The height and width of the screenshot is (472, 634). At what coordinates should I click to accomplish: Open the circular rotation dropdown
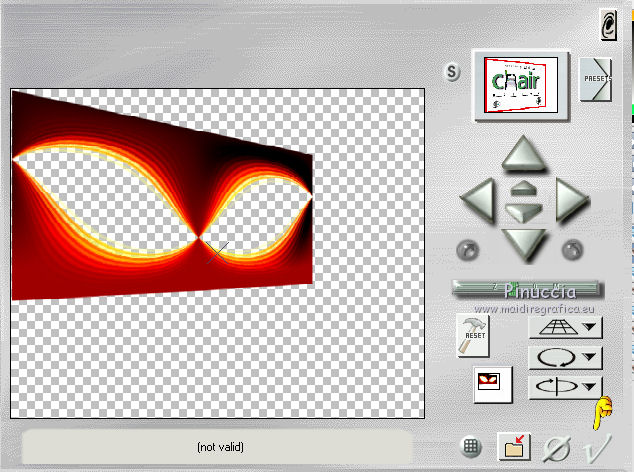pyautogui.click(x=565, y=358)
